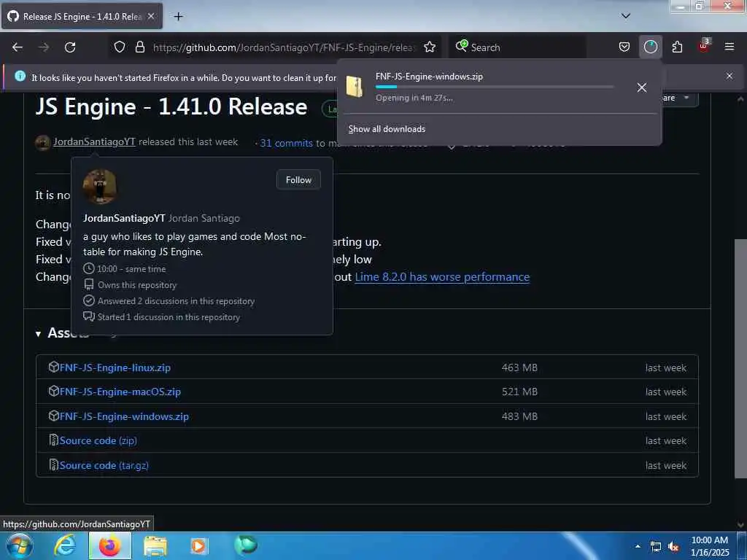Click "10:00 - same time" text
Image resolution: width=747 pixels, height=560 pixels.
pos(131,269)
